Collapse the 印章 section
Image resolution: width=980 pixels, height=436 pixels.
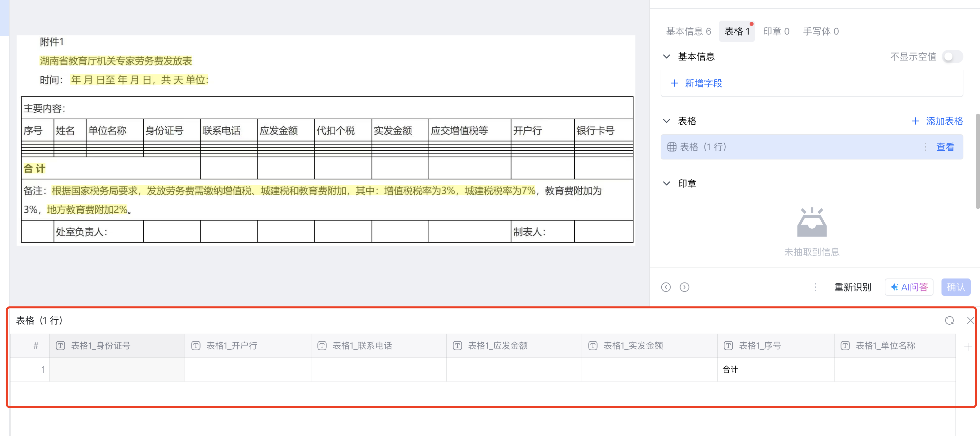click(667, 183)
